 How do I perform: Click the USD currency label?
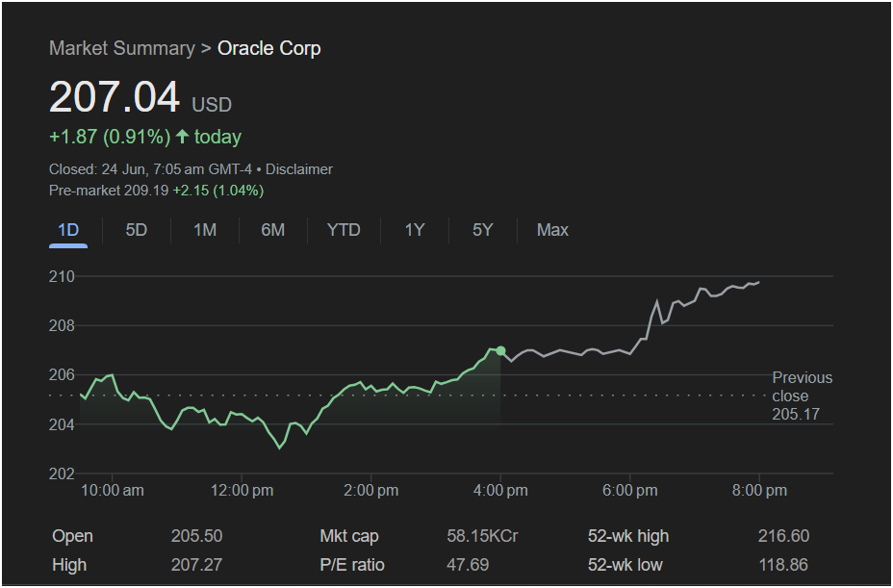(212, 105)
